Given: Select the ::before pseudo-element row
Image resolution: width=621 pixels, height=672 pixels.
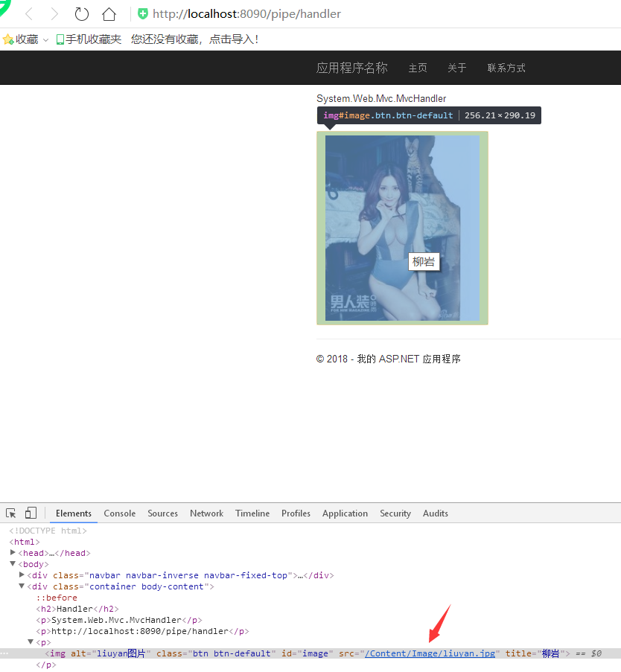Looking at the screenshot, I should tap(57, 598).
